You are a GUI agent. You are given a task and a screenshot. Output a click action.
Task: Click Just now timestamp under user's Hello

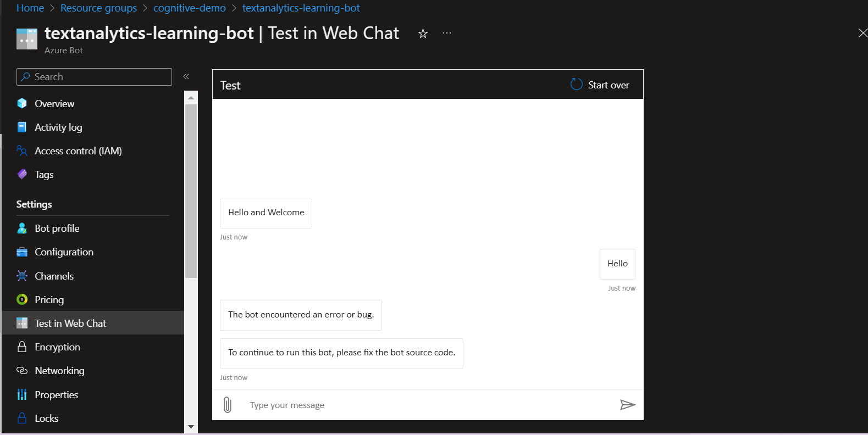(622, 288)
